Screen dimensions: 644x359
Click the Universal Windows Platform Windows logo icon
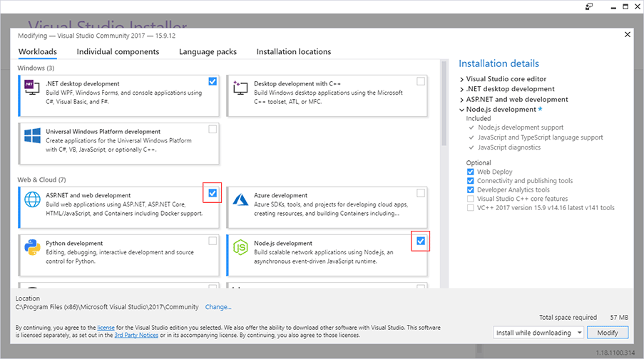(x=32, y=135)
